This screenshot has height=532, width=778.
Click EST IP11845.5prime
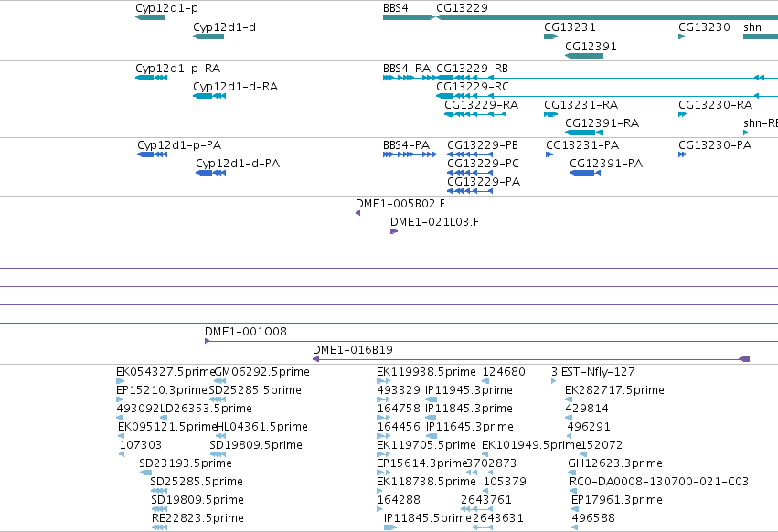tap(390, 527)
